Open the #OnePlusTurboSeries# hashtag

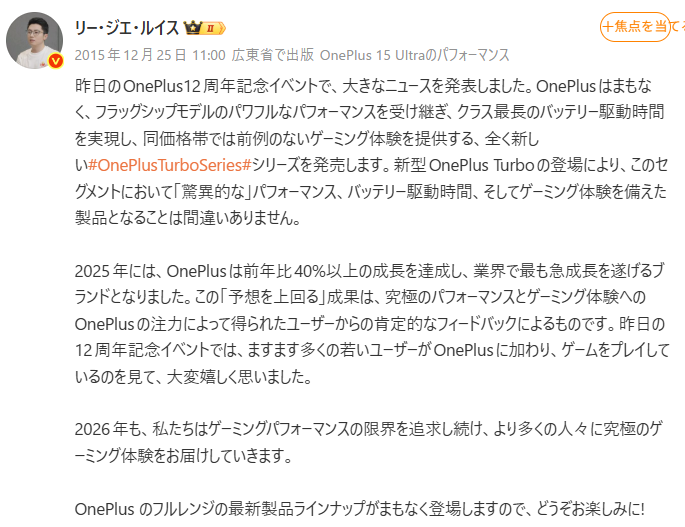click(170, 165)
